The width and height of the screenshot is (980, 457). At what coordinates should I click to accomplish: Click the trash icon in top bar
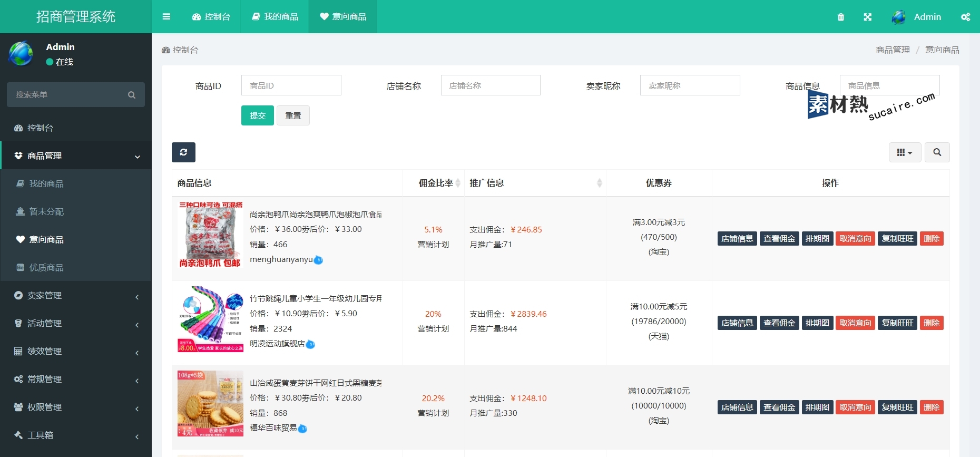coord(841,17)
